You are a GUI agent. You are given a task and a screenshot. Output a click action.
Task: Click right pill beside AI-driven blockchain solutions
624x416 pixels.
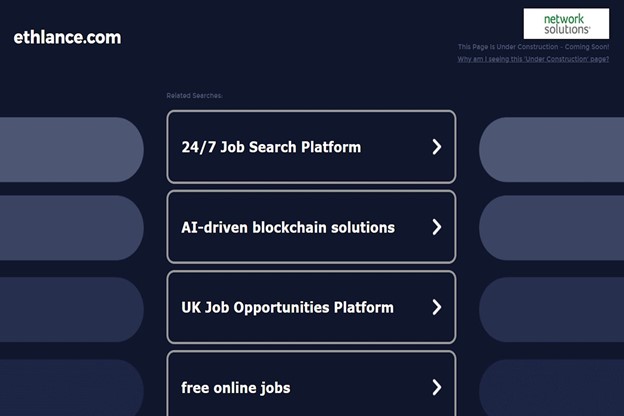[552, 228]
